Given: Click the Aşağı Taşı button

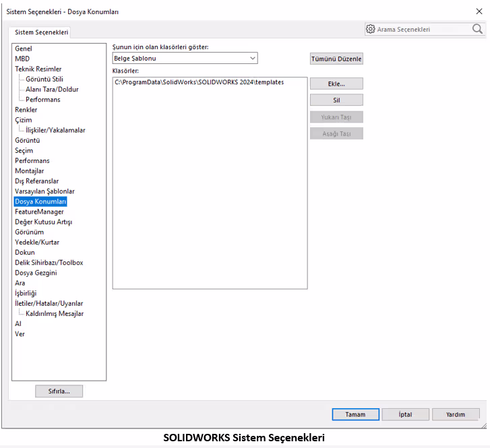Looking at the screenshot, I should coord(336,133).
